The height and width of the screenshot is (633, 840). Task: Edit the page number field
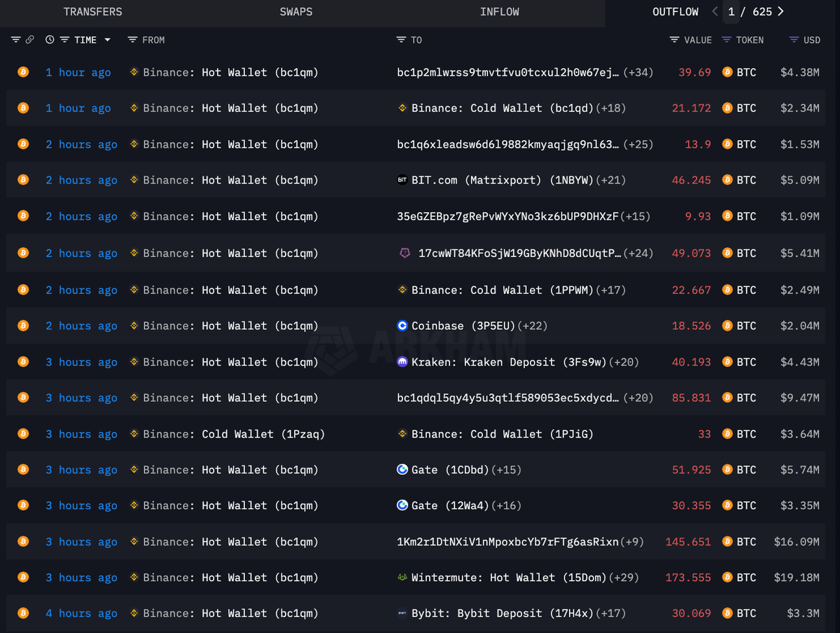point(731,12)
